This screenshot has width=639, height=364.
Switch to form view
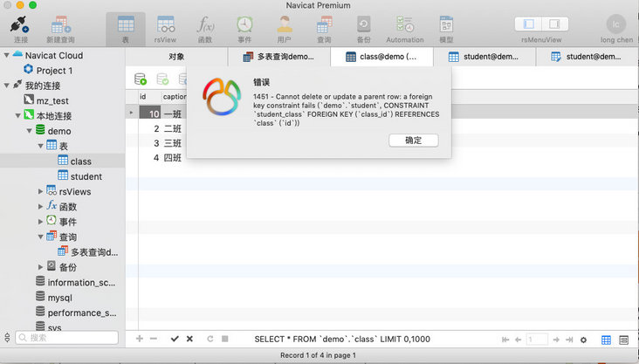click(x=623, y=340)
